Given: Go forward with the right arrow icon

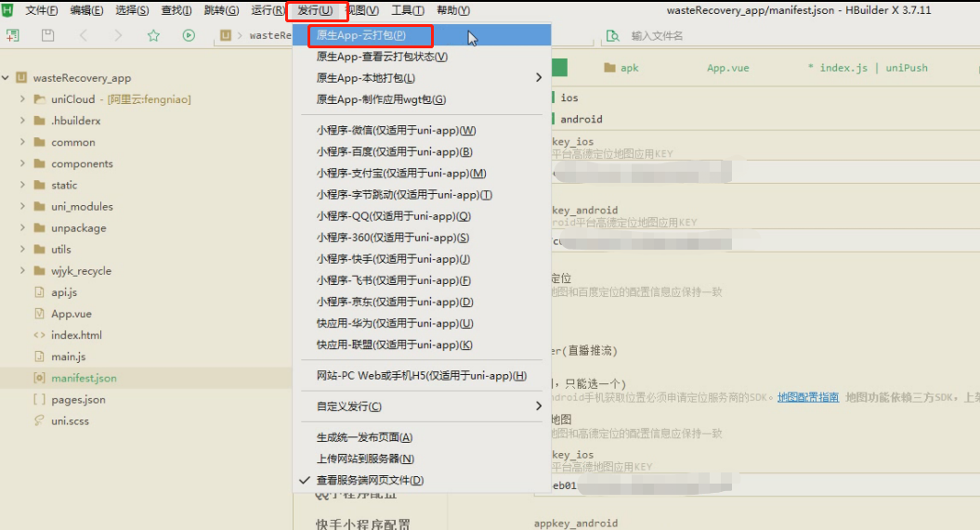Looking at the screenshot, I should (x=118, y=35).
